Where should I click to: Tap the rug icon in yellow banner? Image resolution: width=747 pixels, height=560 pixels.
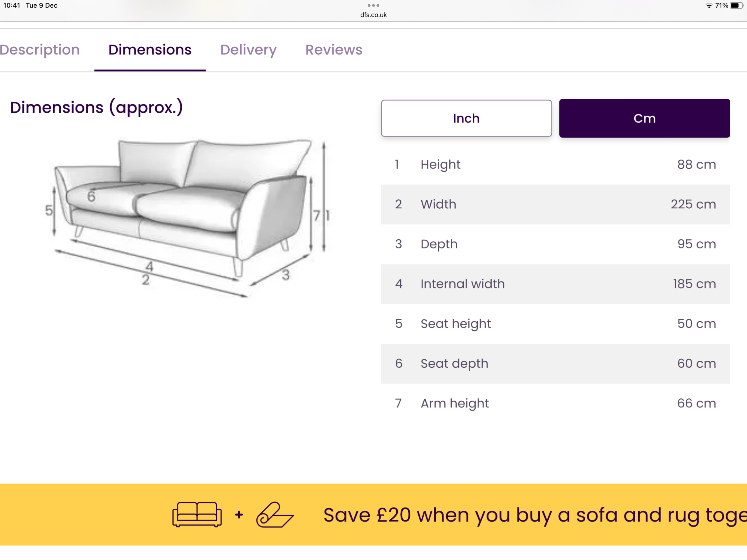pos(275,514)
